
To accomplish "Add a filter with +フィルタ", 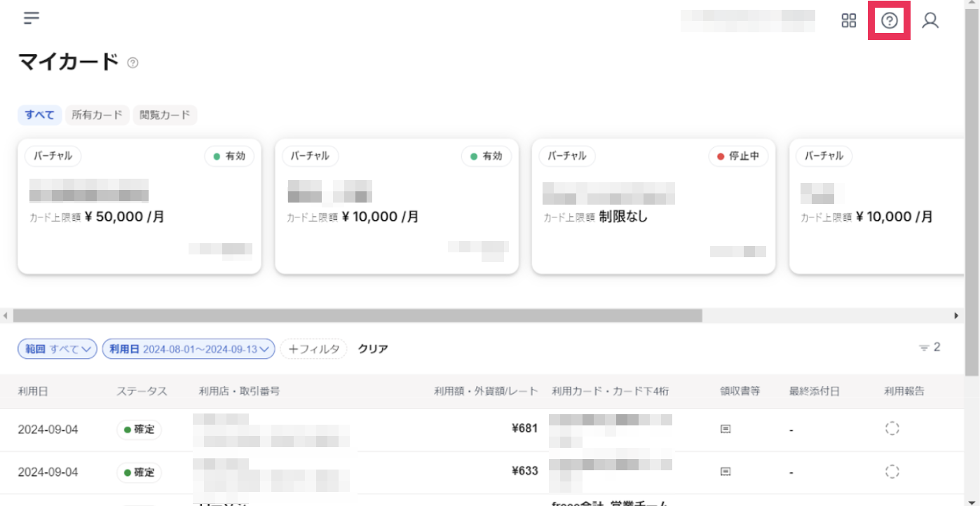I will click(313, 348).
